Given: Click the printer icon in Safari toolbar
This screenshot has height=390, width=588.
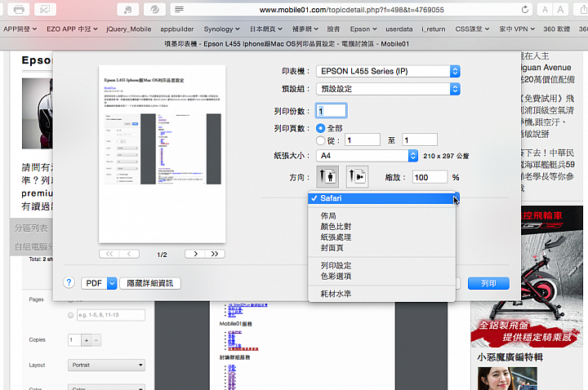Looking at the screenshot, I should click(x=18, y=9).
